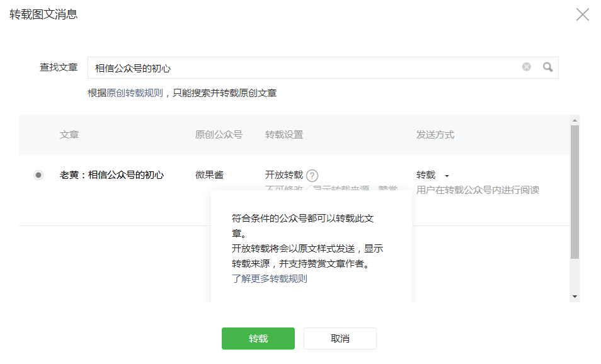Click the article title 老黄：相信公众号的初心
Screen dimensions: 601x364
(112, 175)
